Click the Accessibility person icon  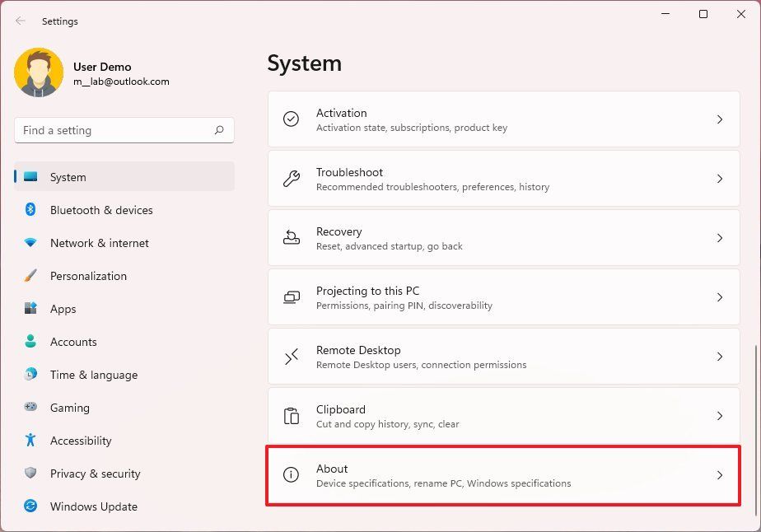click(x=30, y=441)
